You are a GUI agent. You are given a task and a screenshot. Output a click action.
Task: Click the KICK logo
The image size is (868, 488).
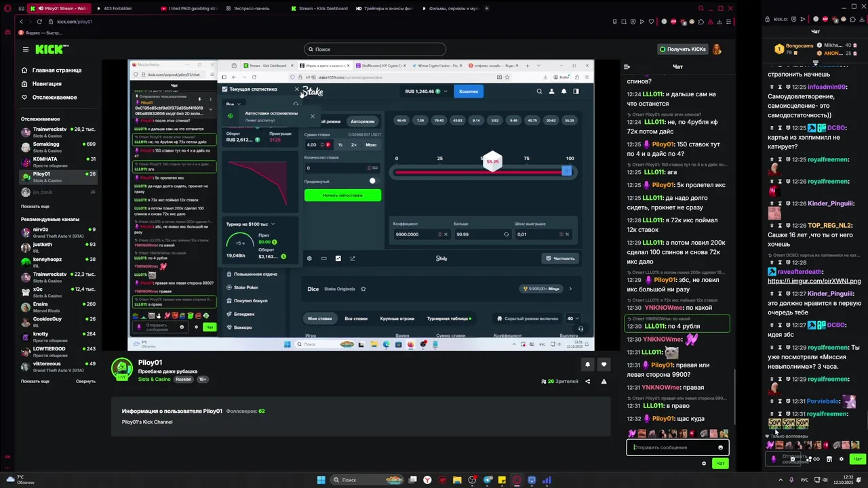tap(50, 49)
